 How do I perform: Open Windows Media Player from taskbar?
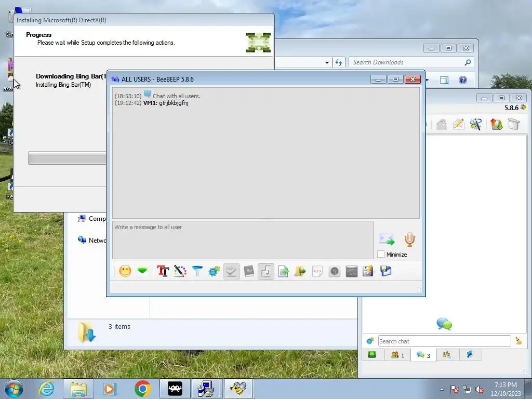click(110, 389)
